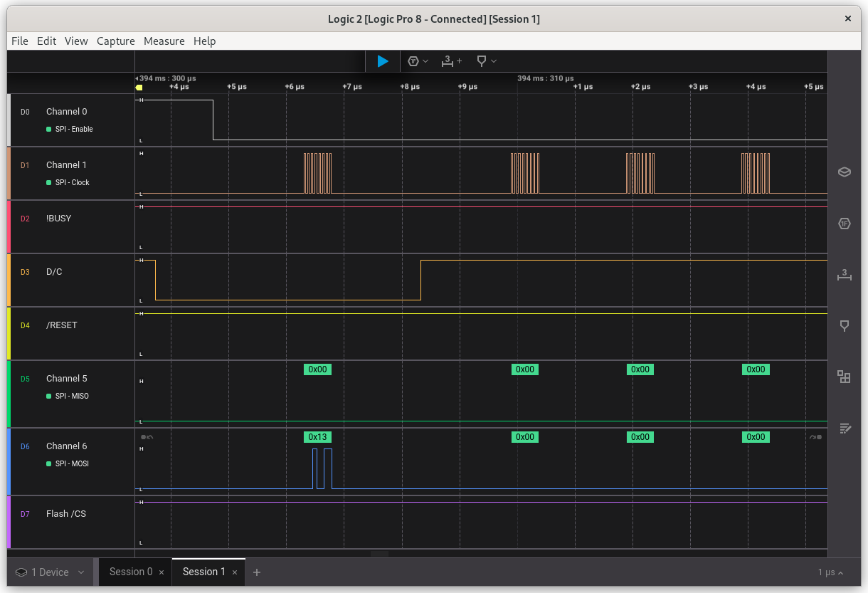The image size is (868, 593).
Task: Click the yellow timeline start marker
Action: [x=139, y=87]
